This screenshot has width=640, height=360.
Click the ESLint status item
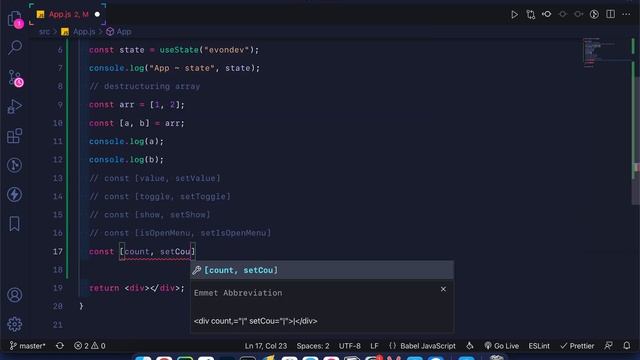[539, 346]
